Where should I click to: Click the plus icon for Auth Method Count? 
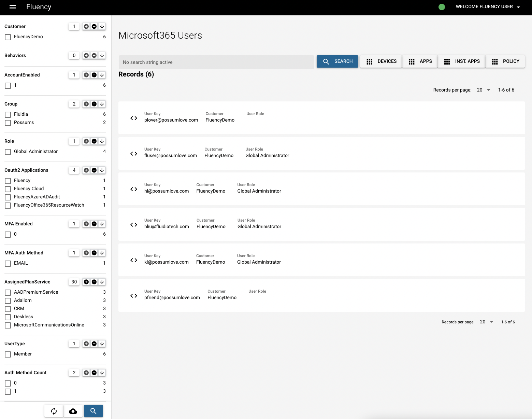pyautogui.click(x=86, y=373)
